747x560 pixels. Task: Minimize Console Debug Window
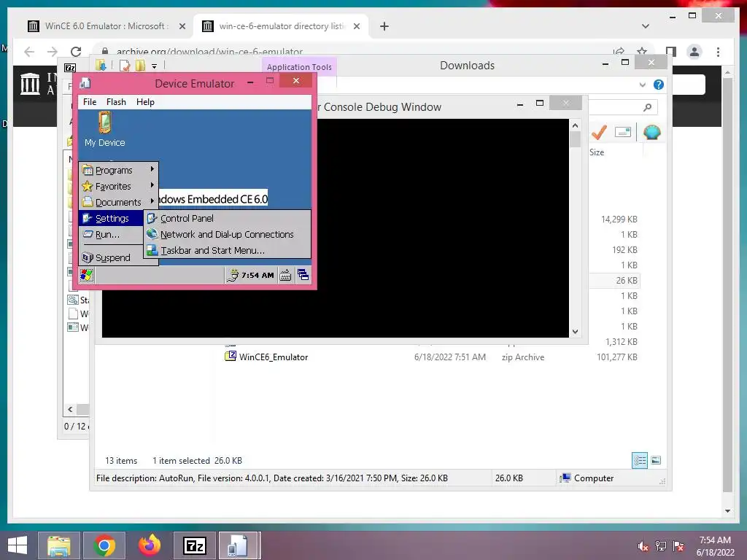click(520, 104)
